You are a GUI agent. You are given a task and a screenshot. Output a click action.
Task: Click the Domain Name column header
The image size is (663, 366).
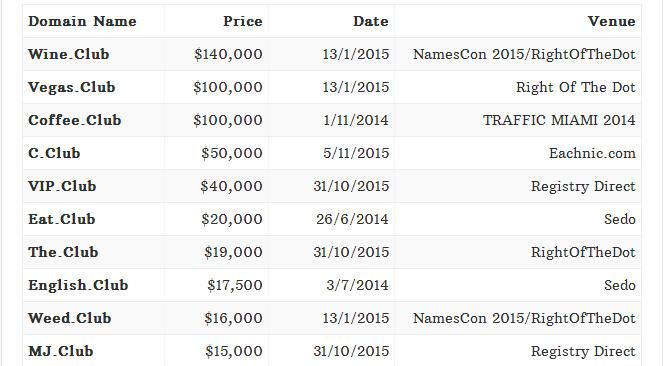click(82, 21)
